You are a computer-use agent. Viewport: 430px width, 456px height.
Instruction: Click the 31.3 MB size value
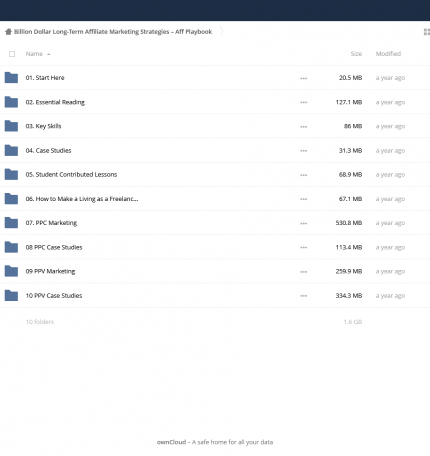pyautogui.click(x=350, y=150)
